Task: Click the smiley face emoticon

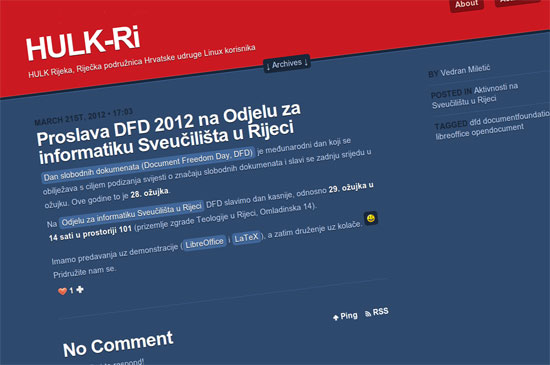Action: 371,218
